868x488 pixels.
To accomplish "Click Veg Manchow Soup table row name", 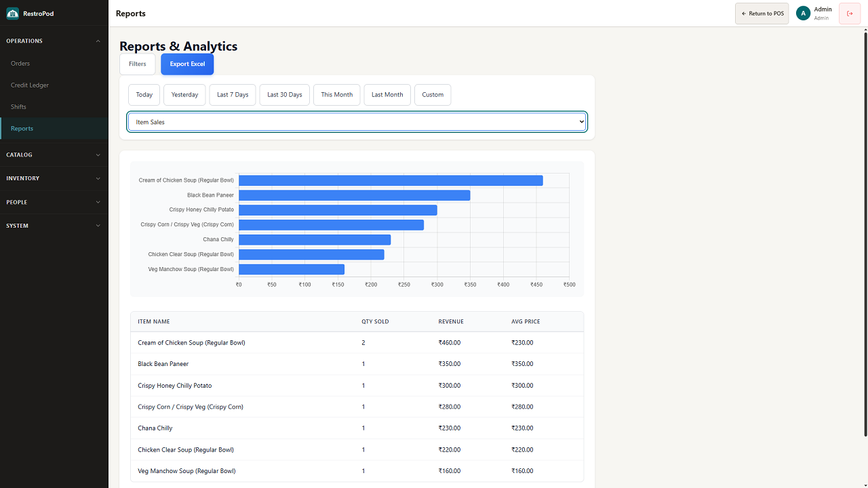I will pyautogui.click(x=186, y=471).
